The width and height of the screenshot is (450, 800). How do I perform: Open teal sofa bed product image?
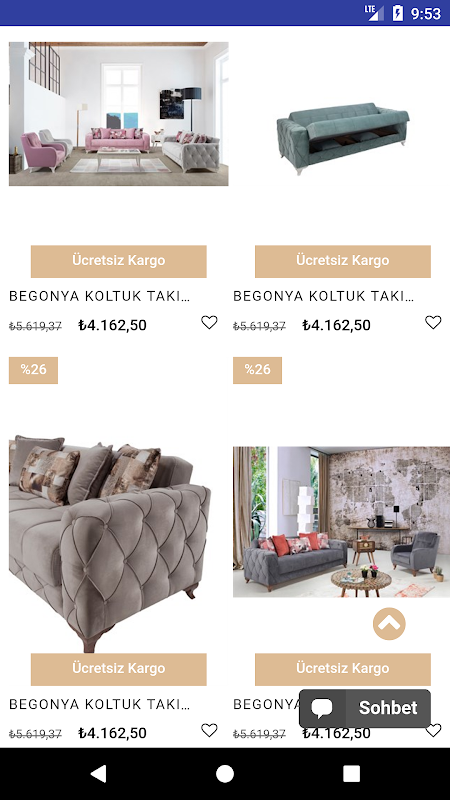click(x=342, y=138)
